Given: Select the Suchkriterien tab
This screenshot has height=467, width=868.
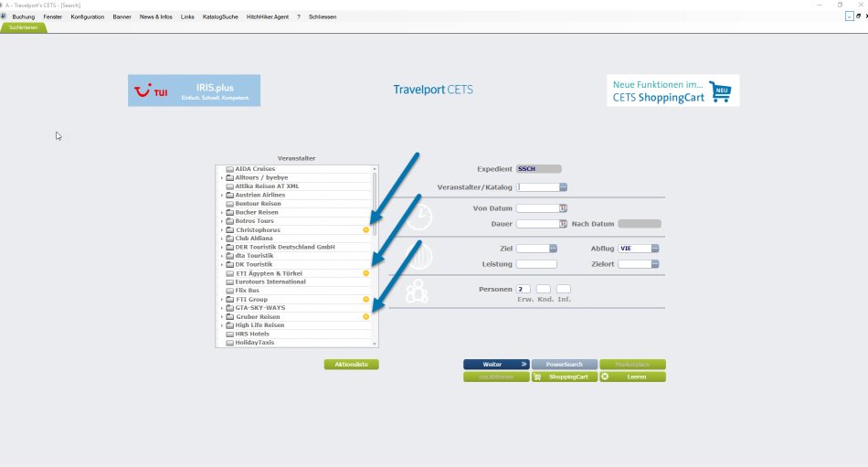Looking at the screenshot, I should coord(23,27).
